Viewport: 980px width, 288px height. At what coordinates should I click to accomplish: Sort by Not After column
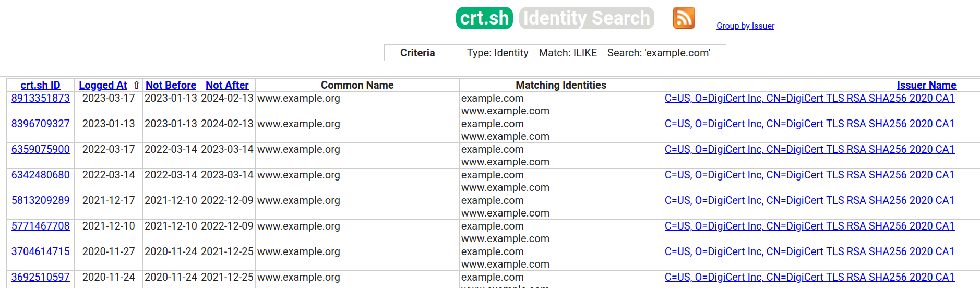point(227,85)
